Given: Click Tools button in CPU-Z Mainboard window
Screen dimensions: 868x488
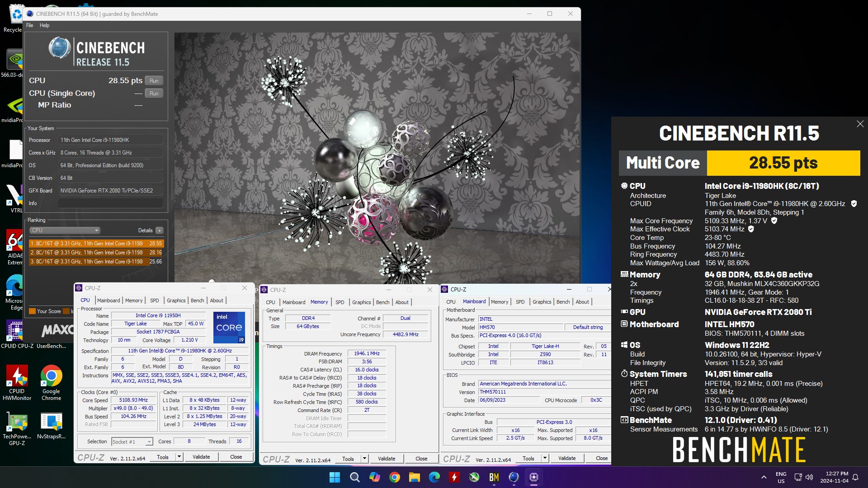Looking at the screenshot, I should [x=528, y=458].
